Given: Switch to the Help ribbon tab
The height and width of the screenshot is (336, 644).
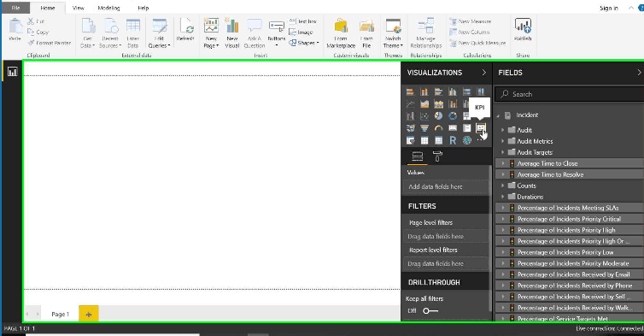Looking at the screenshot, I should click(143, 8).
